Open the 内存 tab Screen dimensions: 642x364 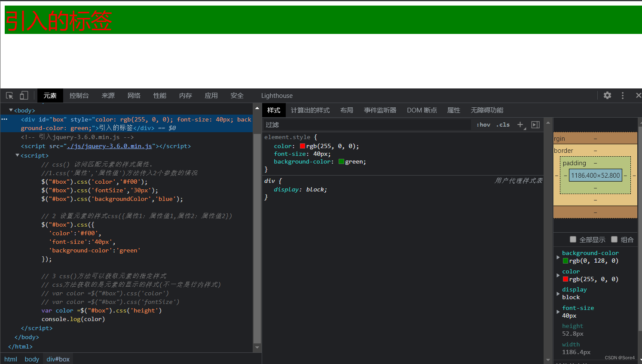coord(186,96)
